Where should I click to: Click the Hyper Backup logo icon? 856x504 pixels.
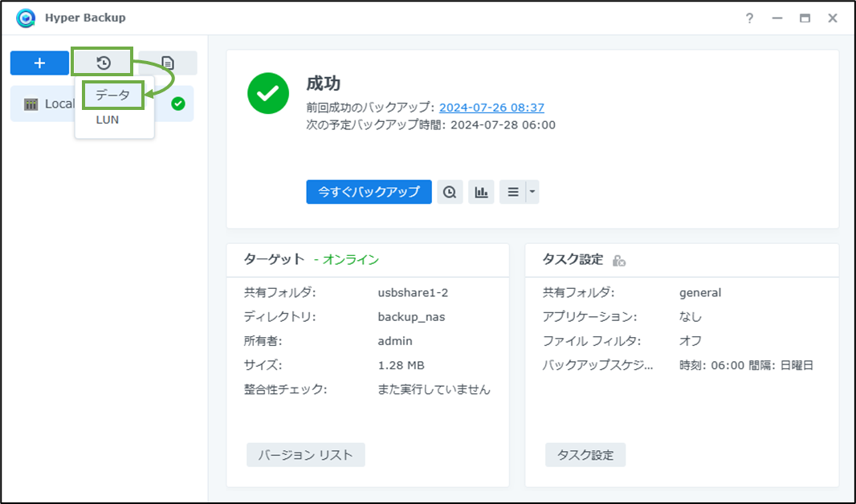click(25, 17)
